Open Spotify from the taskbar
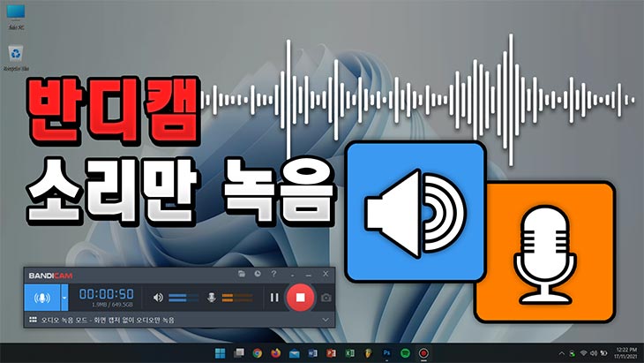Screen dimensions: 644x363 tap(405, 352)
